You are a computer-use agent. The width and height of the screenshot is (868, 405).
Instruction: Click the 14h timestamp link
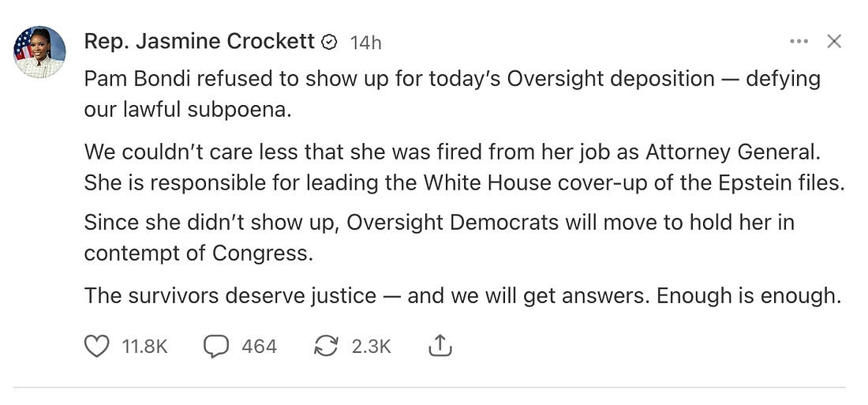click(x=365, y=43)
